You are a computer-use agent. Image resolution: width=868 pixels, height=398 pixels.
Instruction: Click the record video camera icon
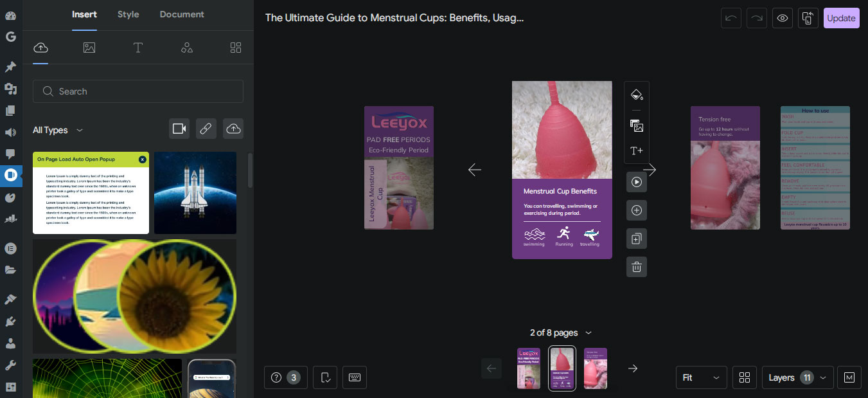179,129
